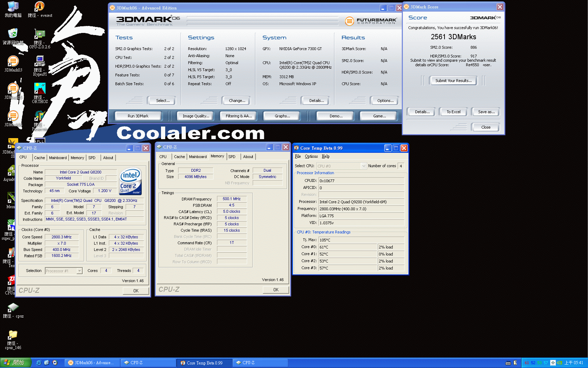Click the taskbar clock showing 05:41

[x=574, y=363]
